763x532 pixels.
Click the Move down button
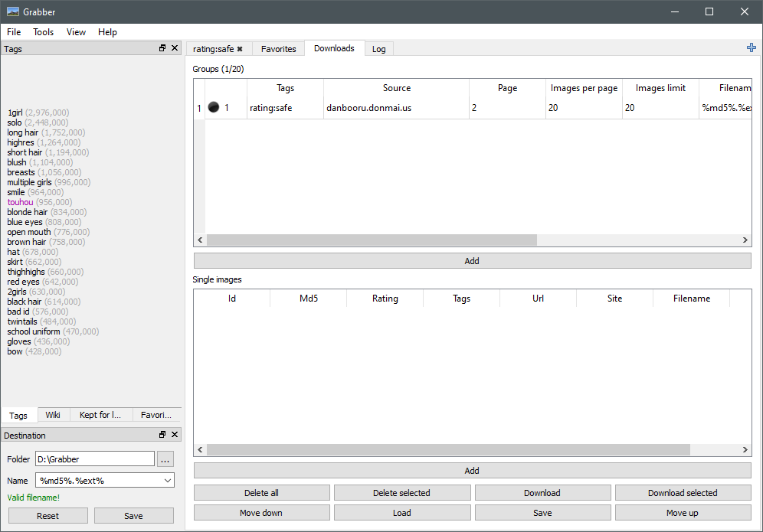[x=262, y=513]
